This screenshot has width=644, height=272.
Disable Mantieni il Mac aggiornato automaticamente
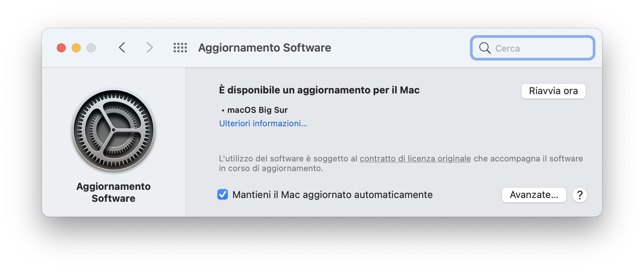coord(223,195)
